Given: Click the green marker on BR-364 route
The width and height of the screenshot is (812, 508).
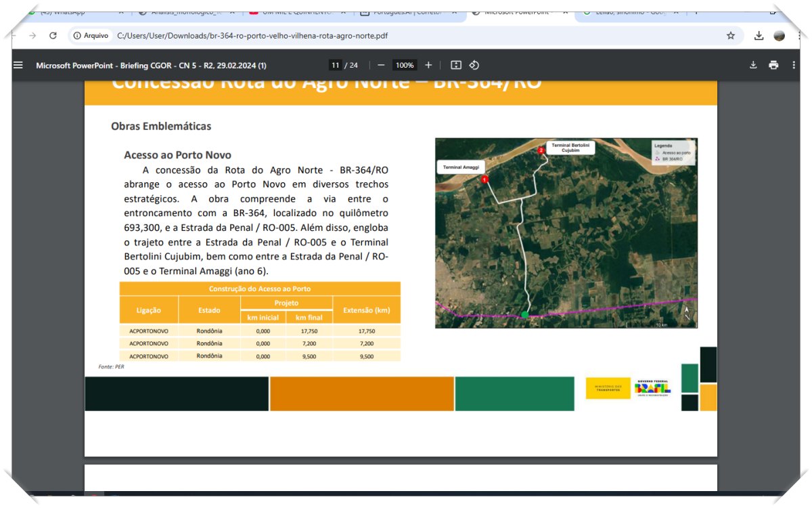Looking at the screenshot, I should [525, 314].
